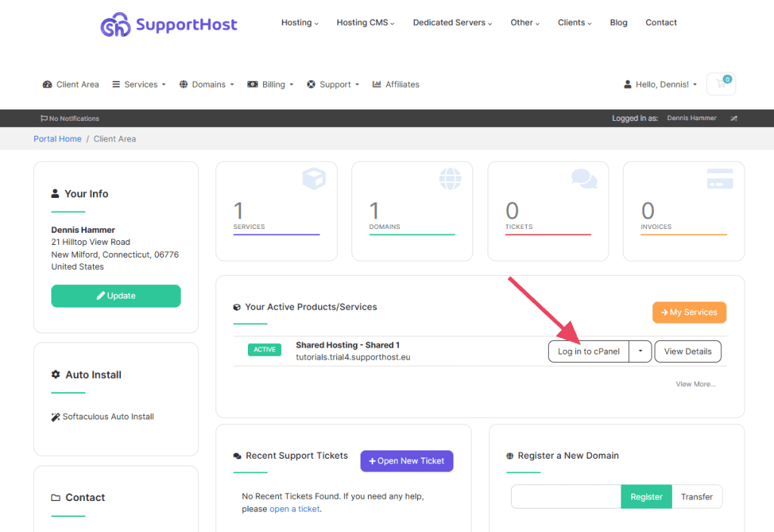Click tutorials.trial4.supporthost.eu domain text
The width and height of the screenshot is (774, 532).
click(353, 357)
